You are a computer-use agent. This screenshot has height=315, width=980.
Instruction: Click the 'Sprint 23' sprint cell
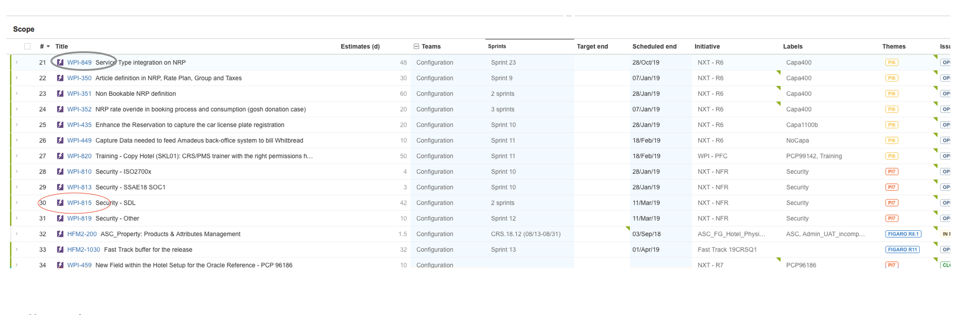(x=503, y=63)
